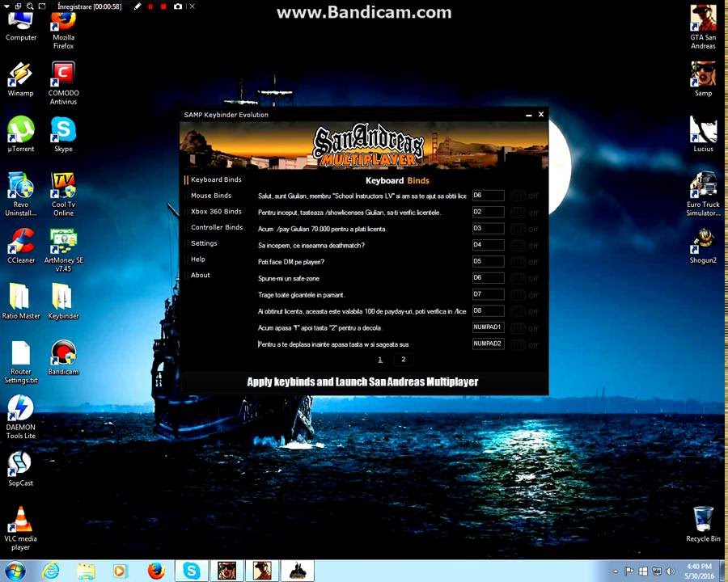Image resolution: width=728 pixels, height=582 pixels.
Task: Go to keybinds page 1
Action: pos(380,359)
